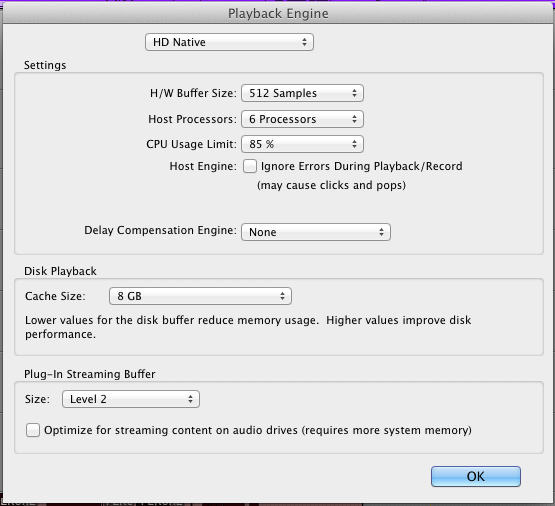Open the Plug-In Streaming Buffer Size dropdown
Image resolution: width=555 pixels, height=506 pixels.
pyautogui.click(x=131, y=399)
